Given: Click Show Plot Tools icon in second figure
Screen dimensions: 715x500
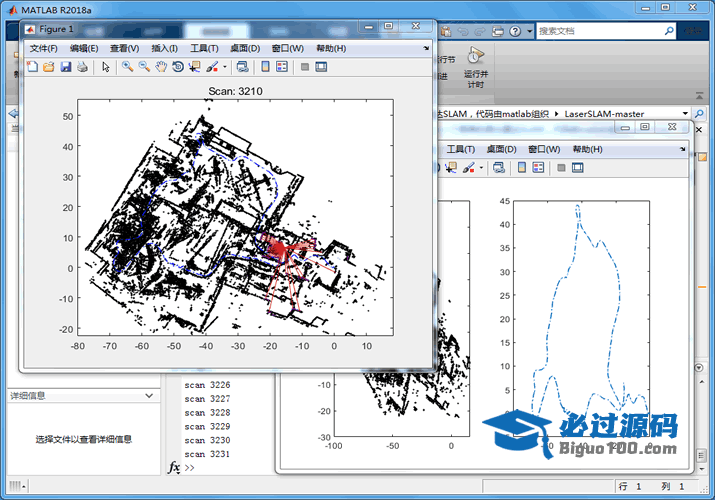Looking at the screenshot, I should [577, 168].
